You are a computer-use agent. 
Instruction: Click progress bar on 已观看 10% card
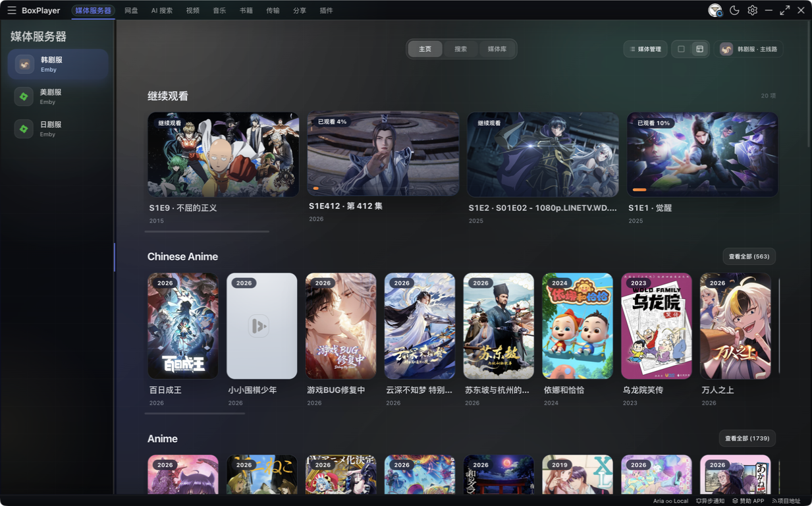(703, 190)
